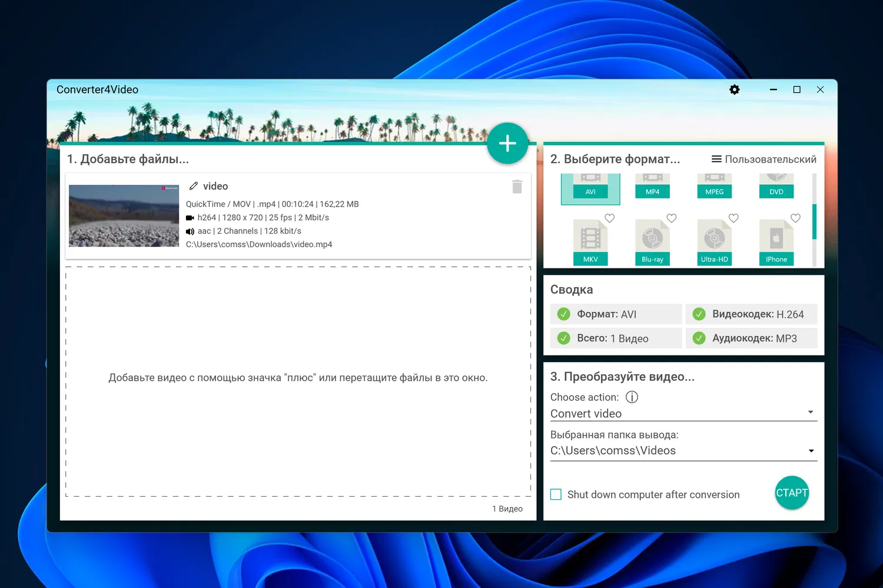883x588 pixels.
Task: Click the h264 | 1280 x 720 video info line
Action: [x=257, y=218]
